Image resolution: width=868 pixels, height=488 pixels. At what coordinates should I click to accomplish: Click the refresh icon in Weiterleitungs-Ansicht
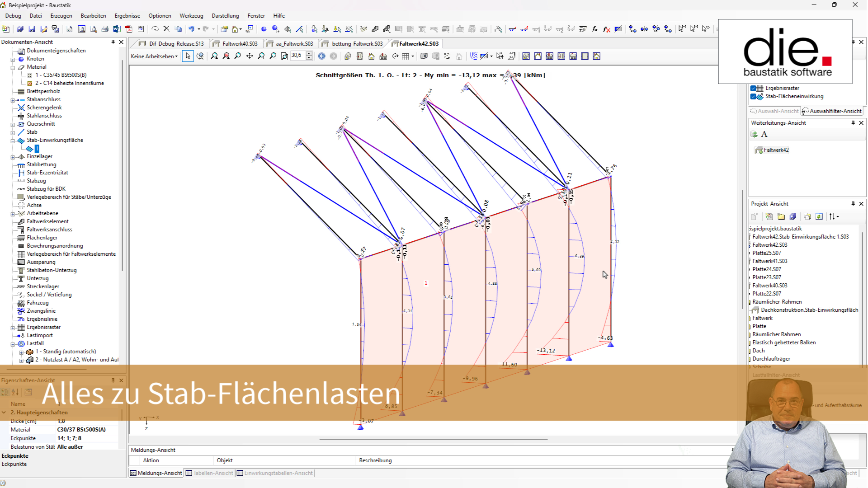tap(754, 134)
